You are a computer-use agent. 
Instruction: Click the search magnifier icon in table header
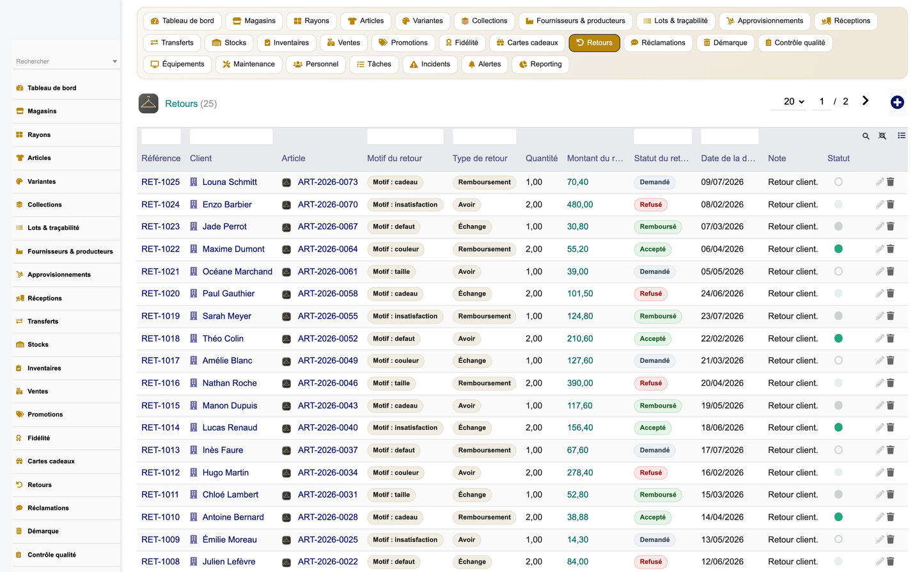tap(866, 136)
